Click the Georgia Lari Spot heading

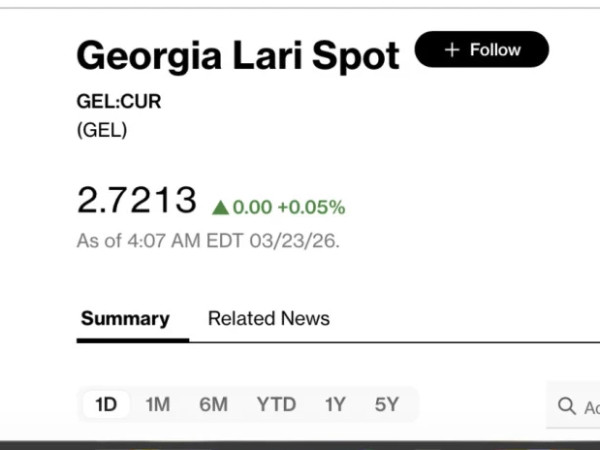(x=238, y=55)
